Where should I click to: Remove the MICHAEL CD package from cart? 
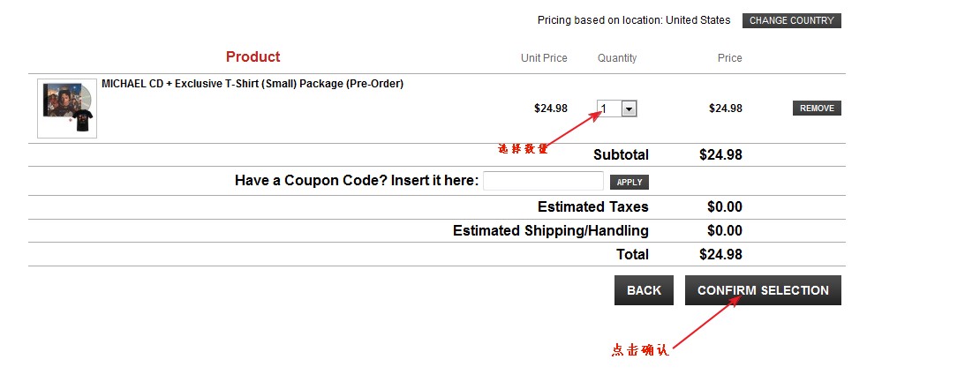pos(817,109)
